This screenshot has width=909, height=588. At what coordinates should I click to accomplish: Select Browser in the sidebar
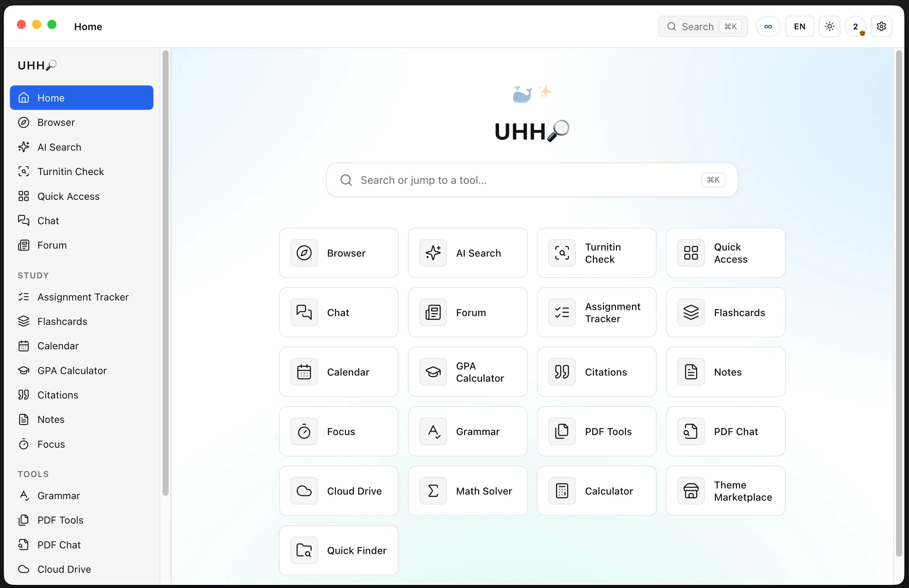pos(82,122)
